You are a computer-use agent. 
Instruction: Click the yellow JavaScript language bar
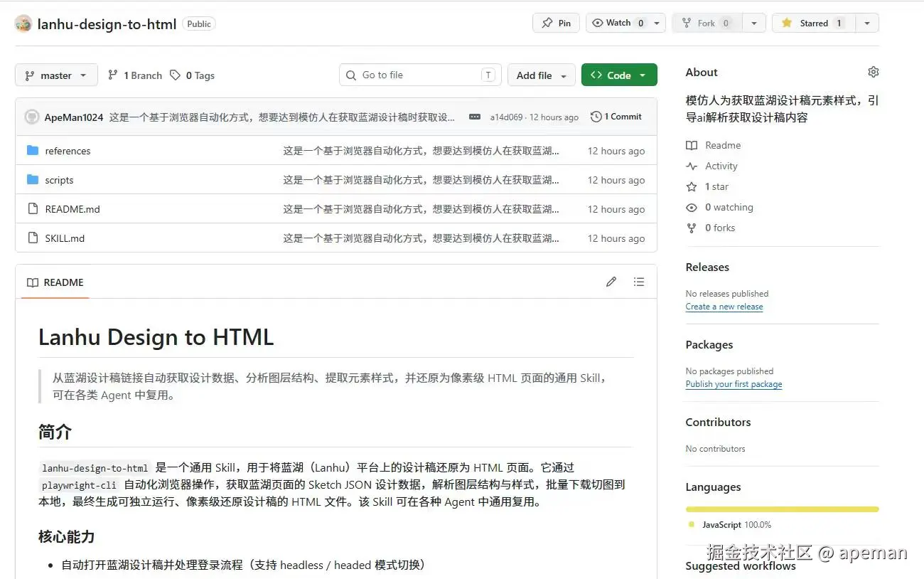click(782, 509)
